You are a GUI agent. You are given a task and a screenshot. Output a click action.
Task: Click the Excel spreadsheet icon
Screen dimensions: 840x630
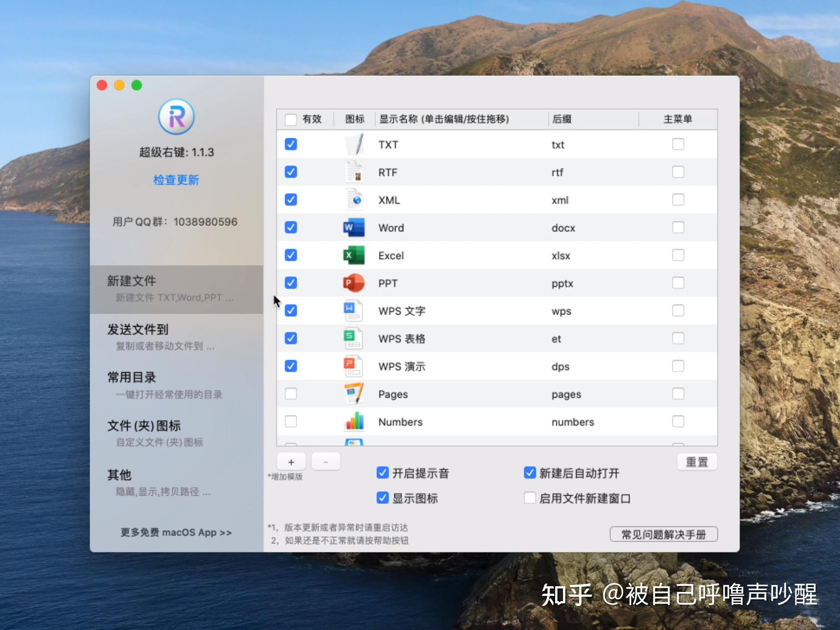click(353, 255)
